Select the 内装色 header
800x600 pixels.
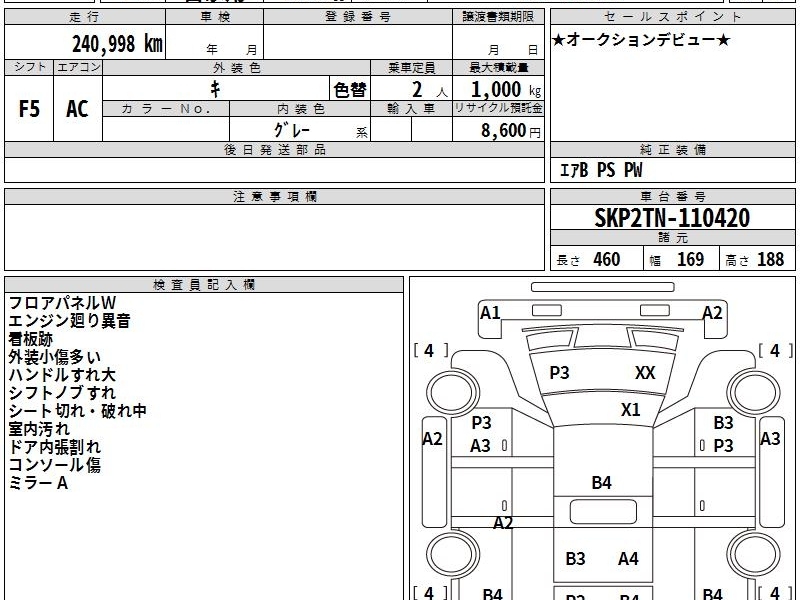[301, 109]
